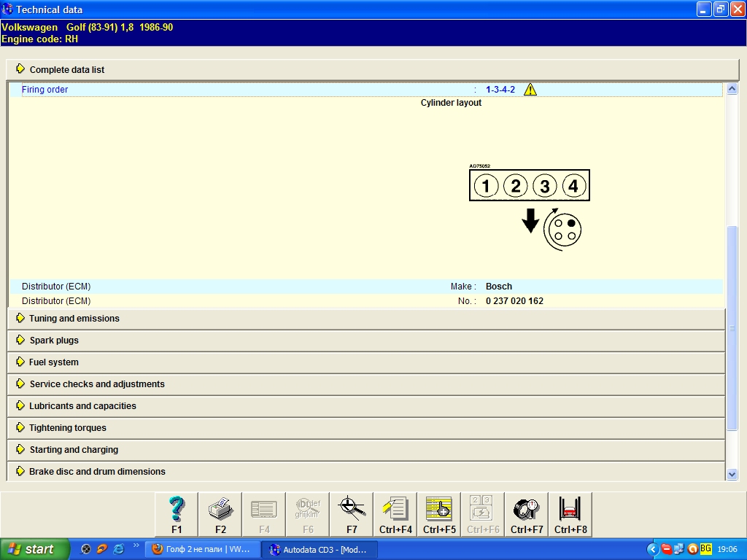Expand Lubricants and capacities section
The image size is (747, 560).
[82, 406]
